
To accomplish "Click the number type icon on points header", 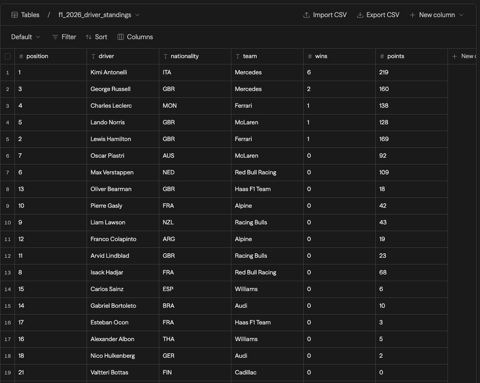I will (x=382, y=56).
